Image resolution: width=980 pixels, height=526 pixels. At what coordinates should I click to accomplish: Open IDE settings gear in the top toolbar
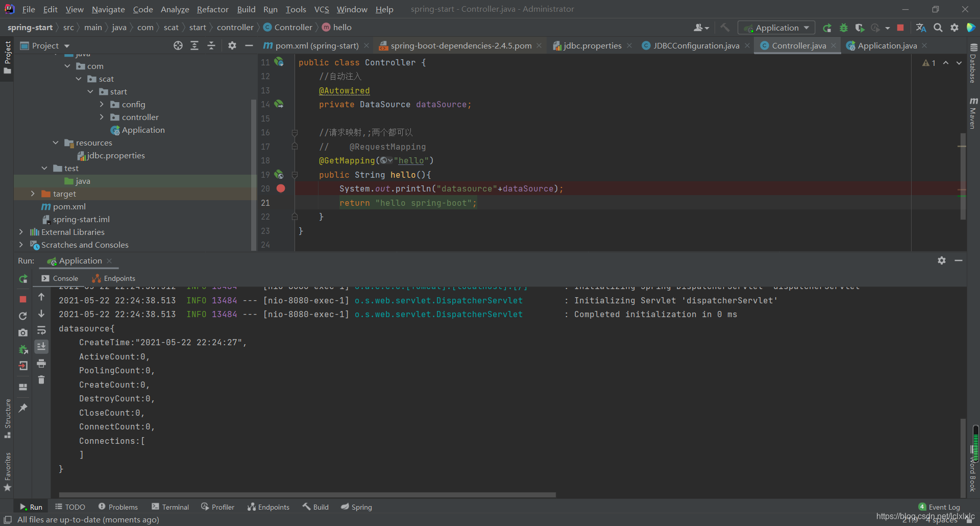click(x=954, y=28)
